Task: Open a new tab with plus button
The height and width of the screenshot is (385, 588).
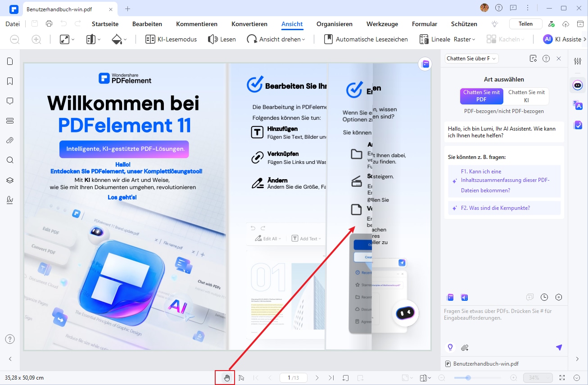Action: [x=128, y=9]
